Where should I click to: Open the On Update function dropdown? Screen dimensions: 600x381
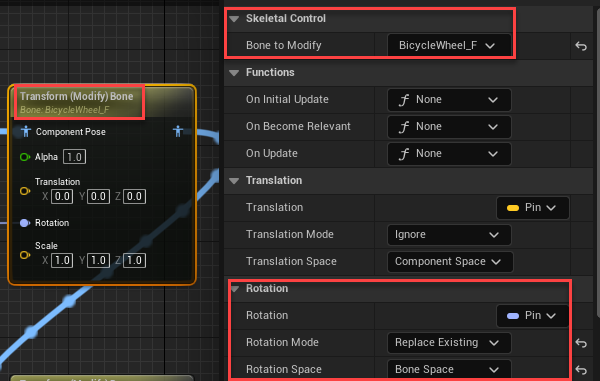click(449, 154)
